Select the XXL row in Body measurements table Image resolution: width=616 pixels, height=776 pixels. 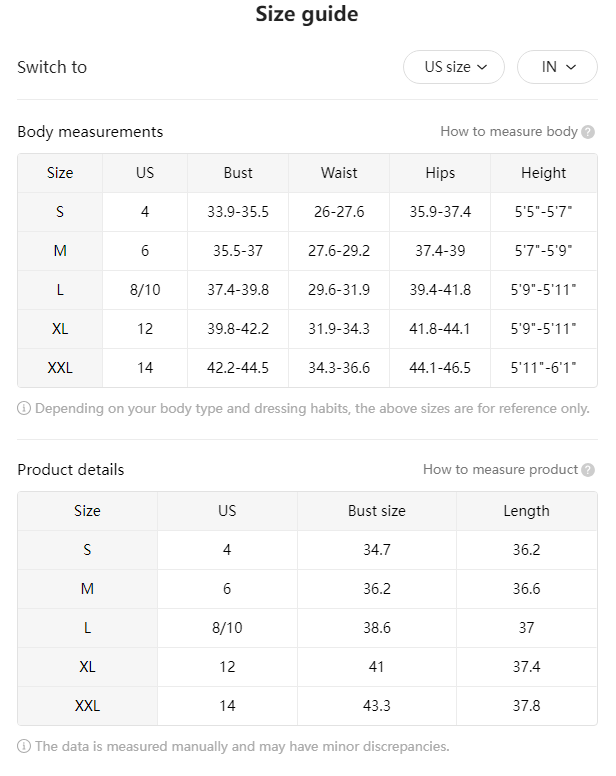(x=307, y=368)
